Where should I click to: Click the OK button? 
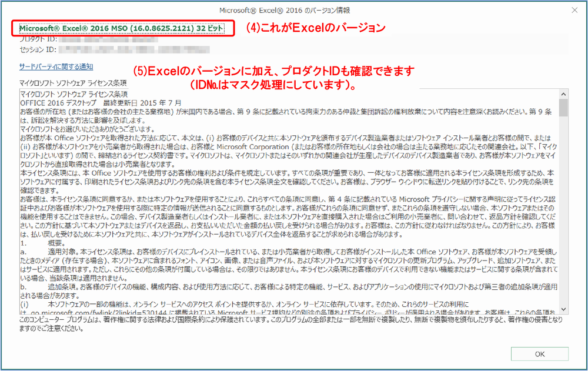(539, 354)
